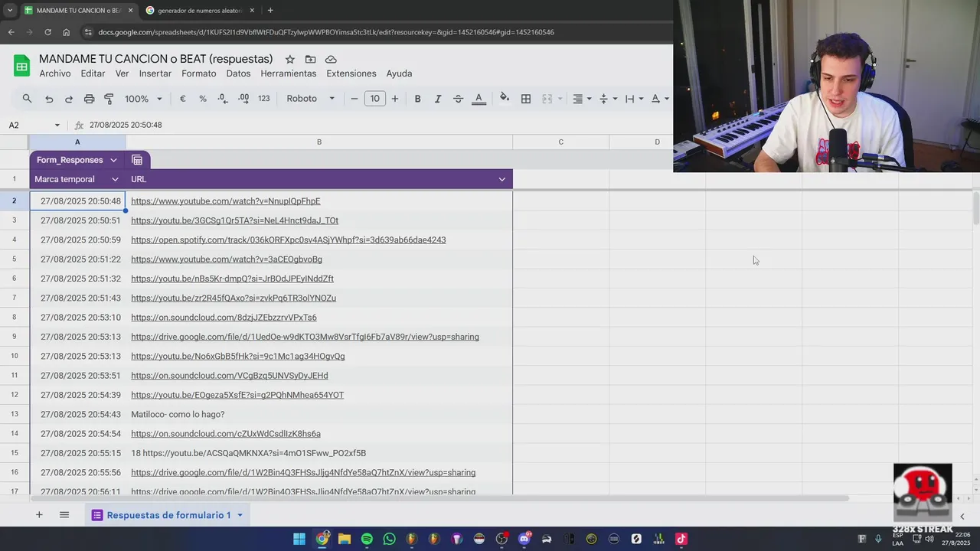Select the paint format tool
Image resolution: width=980 pixels, height=551 pixels.
point(109,99)
